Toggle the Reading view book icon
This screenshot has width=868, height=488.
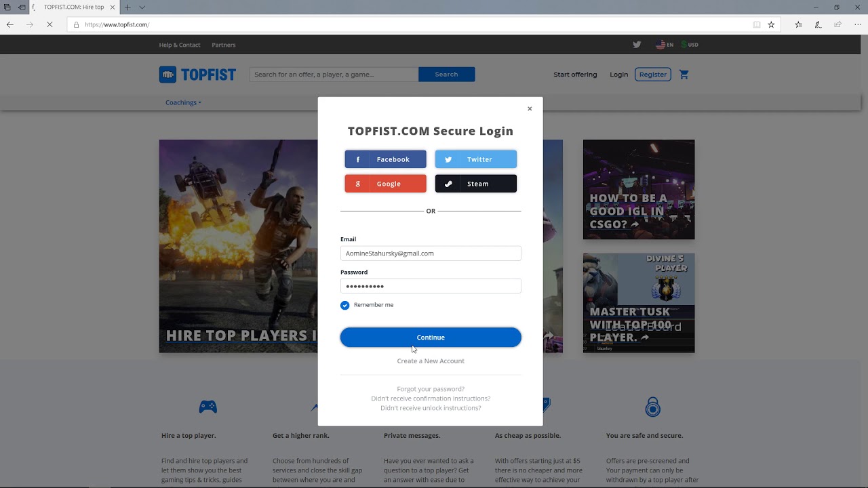(757, 24)
